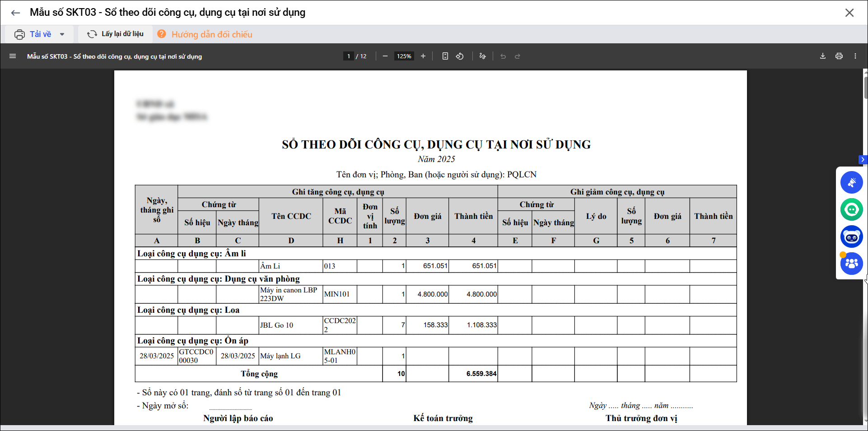Expand the blue side panel arrow
868x431 pixels.
click(863, 159)
